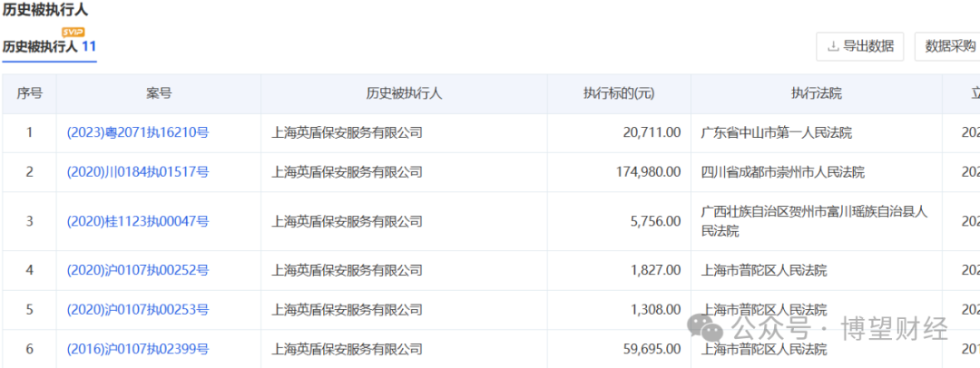Click 上海英盾保安服务有限公司 in row 5

(347, 309)
